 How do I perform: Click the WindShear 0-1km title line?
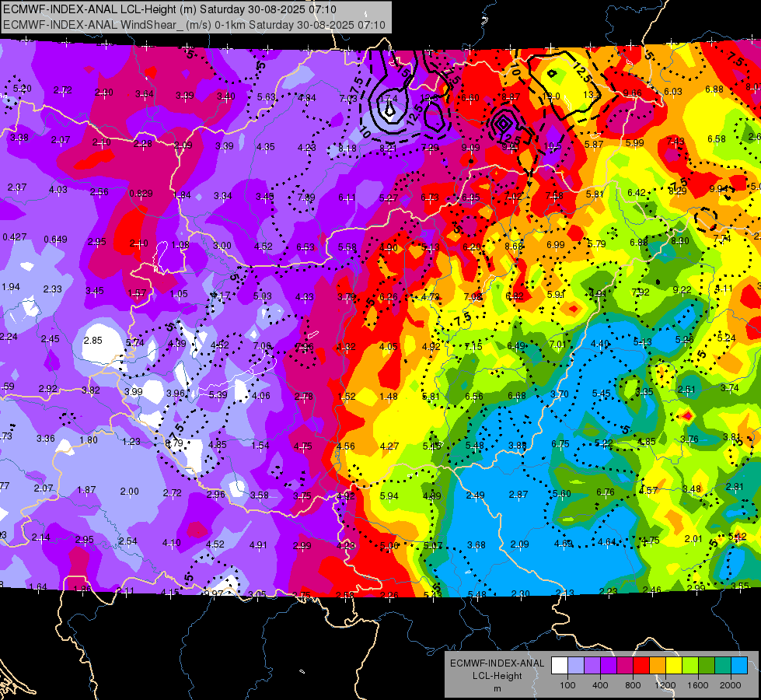tap(194, 25)
